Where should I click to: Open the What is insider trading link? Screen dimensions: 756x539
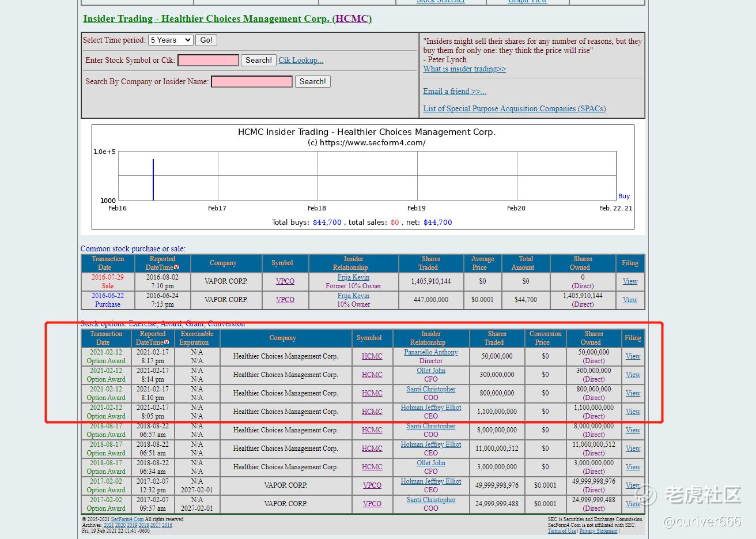point(464,69)
